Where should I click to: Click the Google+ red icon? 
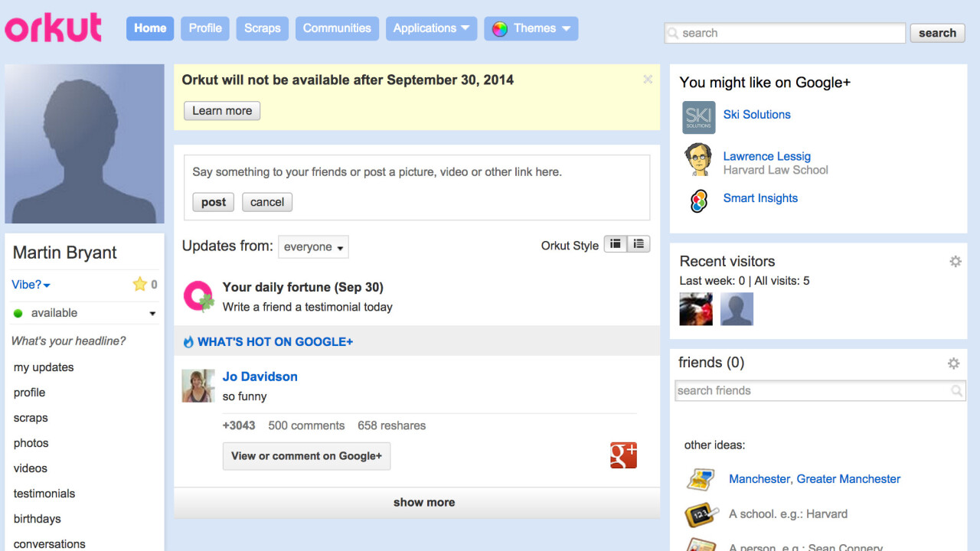(x=623, y=455)
